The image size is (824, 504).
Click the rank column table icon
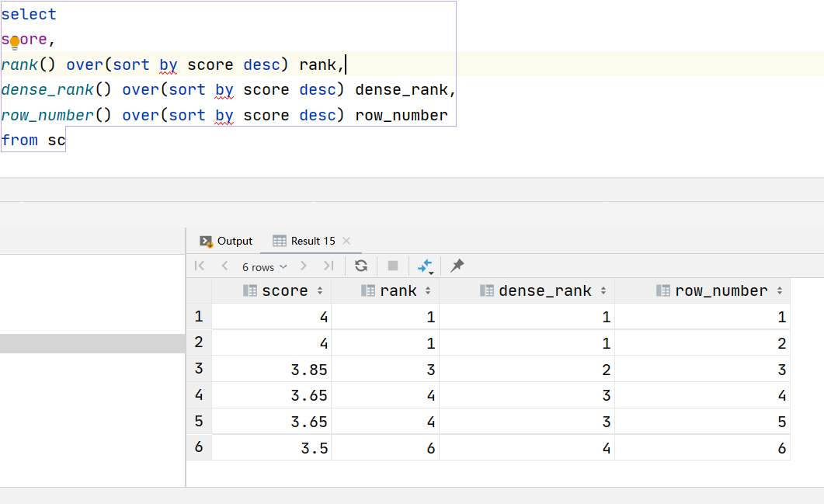[368, 290]
